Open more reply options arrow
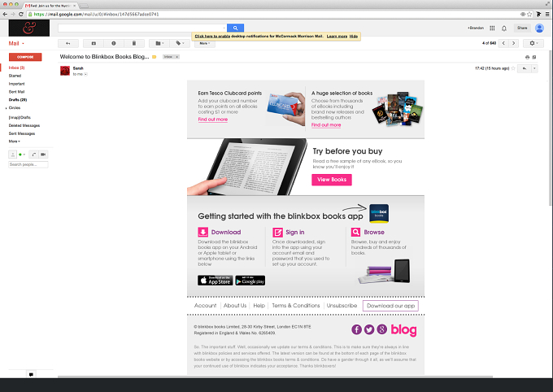 click(534, 68)
